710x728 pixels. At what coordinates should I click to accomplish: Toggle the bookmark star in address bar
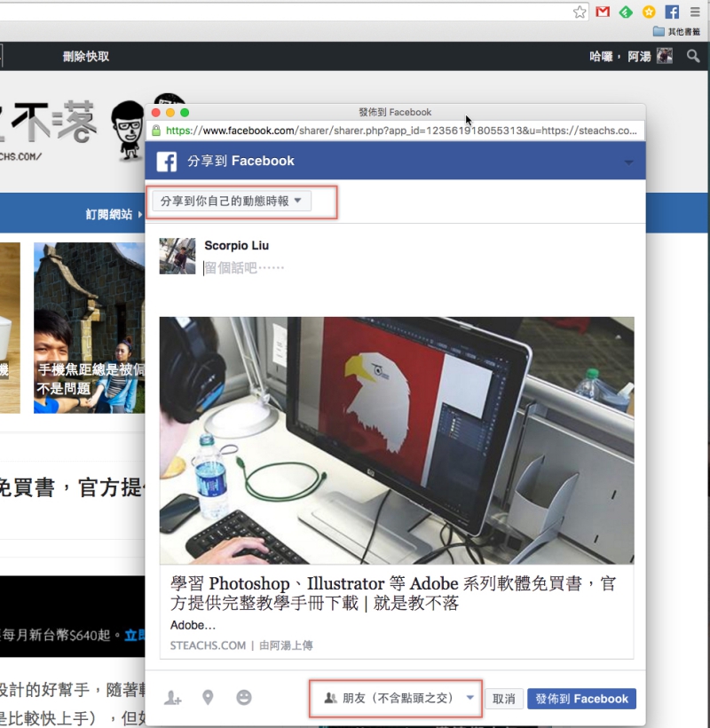click(580, 12)
